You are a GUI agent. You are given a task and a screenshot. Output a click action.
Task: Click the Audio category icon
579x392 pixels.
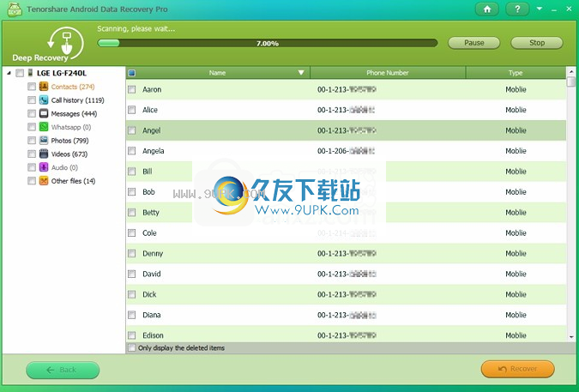click(44, 167)
